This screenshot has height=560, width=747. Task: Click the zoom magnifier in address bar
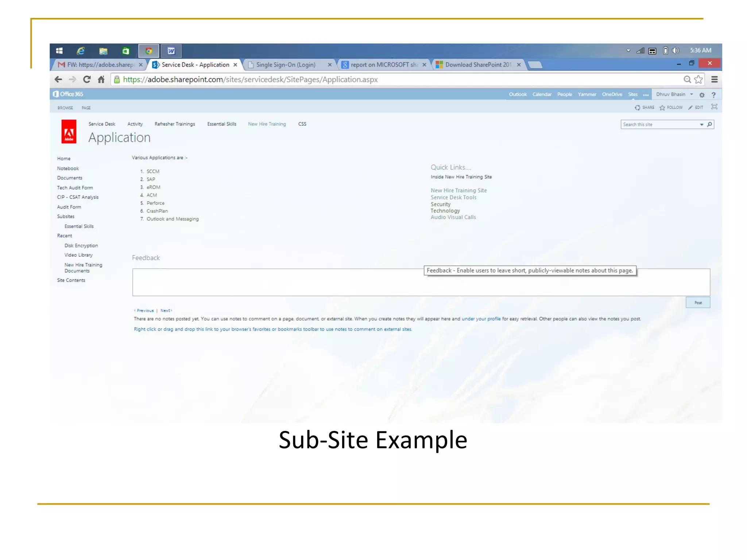(687, 79)
